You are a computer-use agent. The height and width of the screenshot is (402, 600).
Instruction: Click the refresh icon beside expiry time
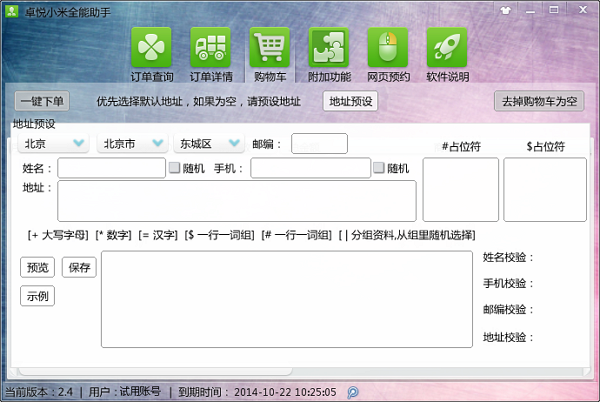click(x=353, y=392)
